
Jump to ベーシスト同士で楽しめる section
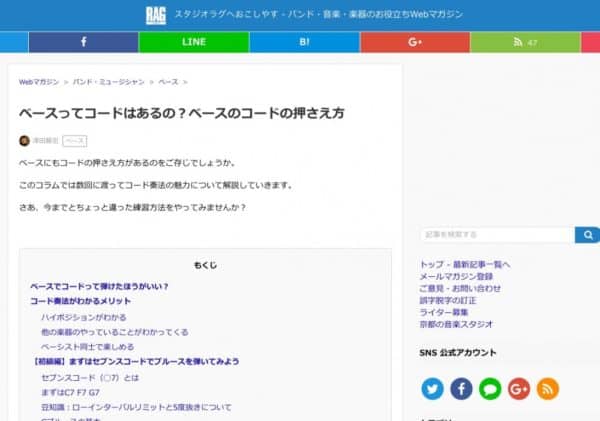coord(88,347)
